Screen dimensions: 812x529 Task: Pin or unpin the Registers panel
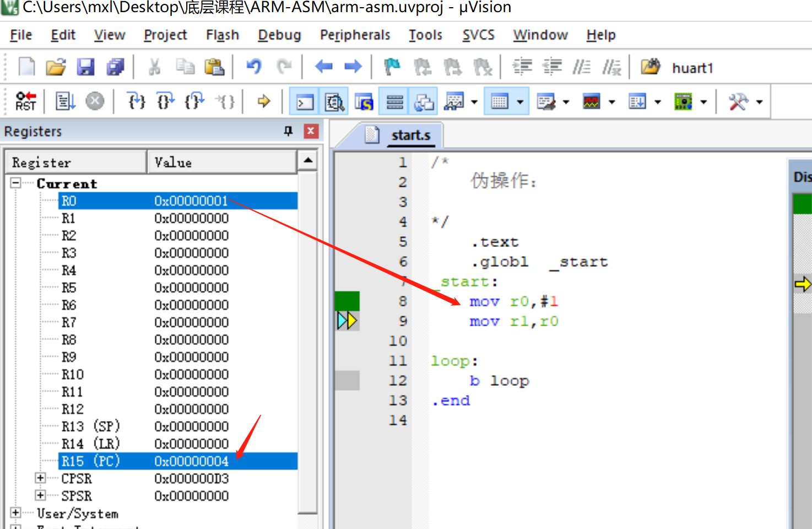tap(288, 131)
